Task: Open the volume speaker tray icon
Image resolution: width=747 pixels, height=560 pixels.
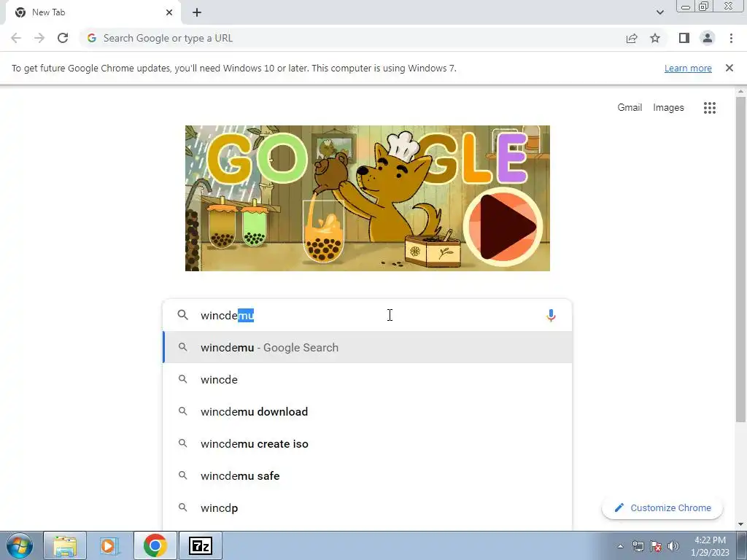Action: [673, 546]
